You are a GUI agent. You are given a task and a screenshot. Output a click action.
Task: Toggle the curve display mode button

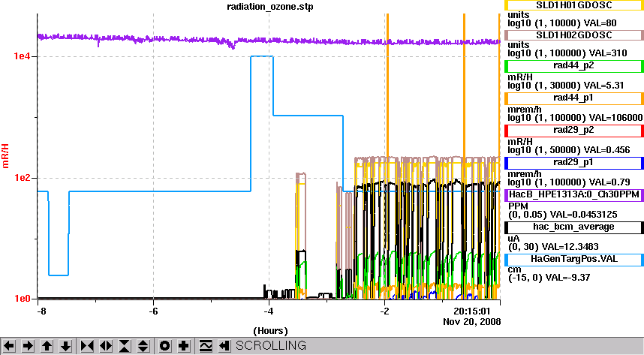(205, 346)
